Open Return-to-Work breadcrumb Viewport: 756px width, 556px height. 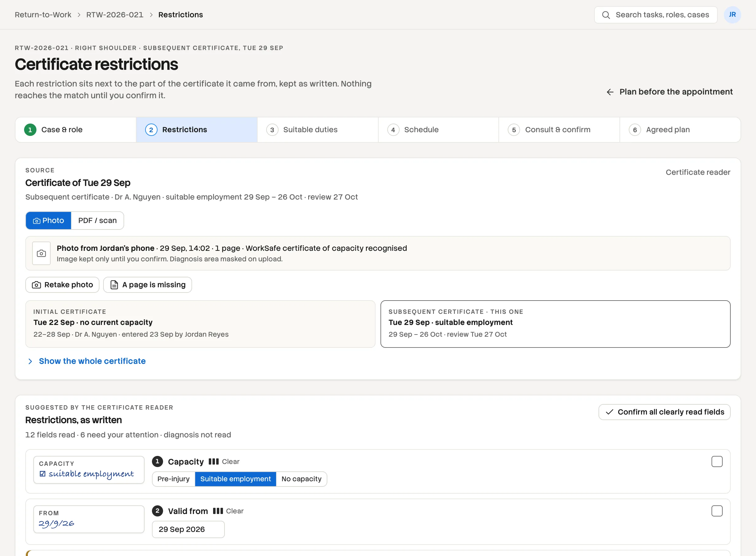(x=43, y=15)
